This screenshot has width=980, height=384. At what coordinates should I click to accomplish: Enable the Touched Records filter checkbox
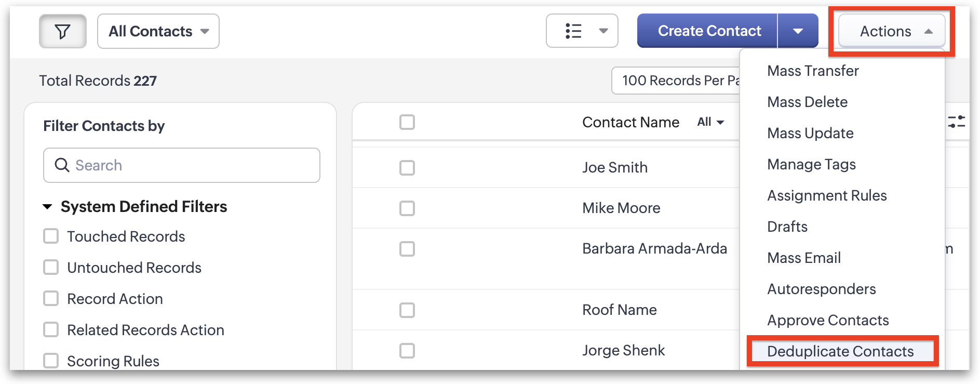pyautogui.click(x=51, y=236)
